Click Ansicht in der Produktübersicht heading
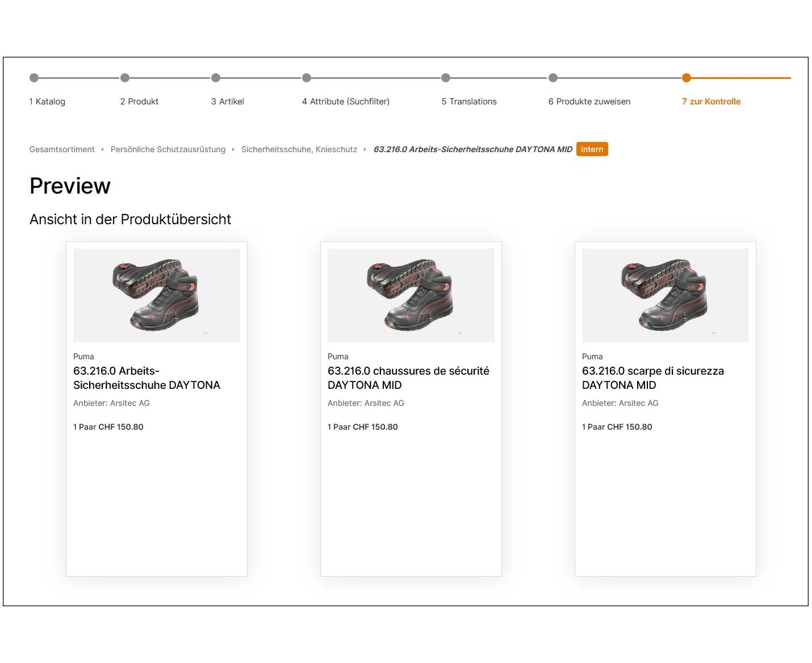The width and height of the screenshot is (812, 663). [x=130, y=220]
